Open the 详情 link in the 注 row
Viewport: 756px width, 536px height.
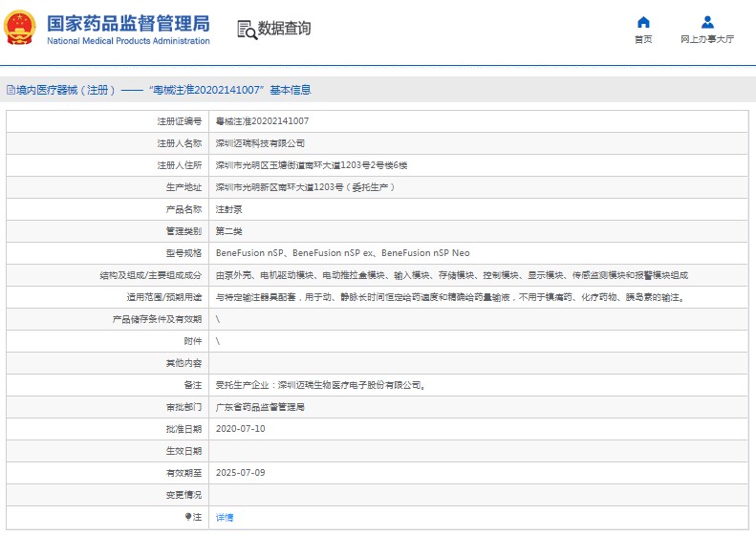pyautogui.click(x=224, y=517)
